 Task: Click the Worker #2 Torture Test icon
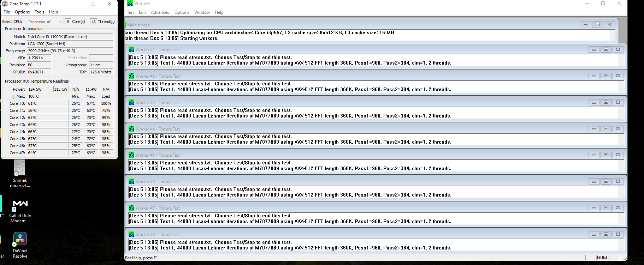click(131, 76)
